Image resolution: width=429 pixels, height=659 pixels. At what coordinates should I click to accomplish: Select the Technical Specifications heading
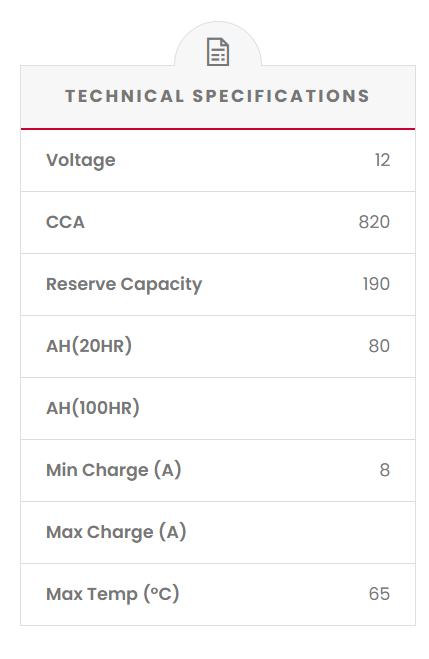coord(218,96)
